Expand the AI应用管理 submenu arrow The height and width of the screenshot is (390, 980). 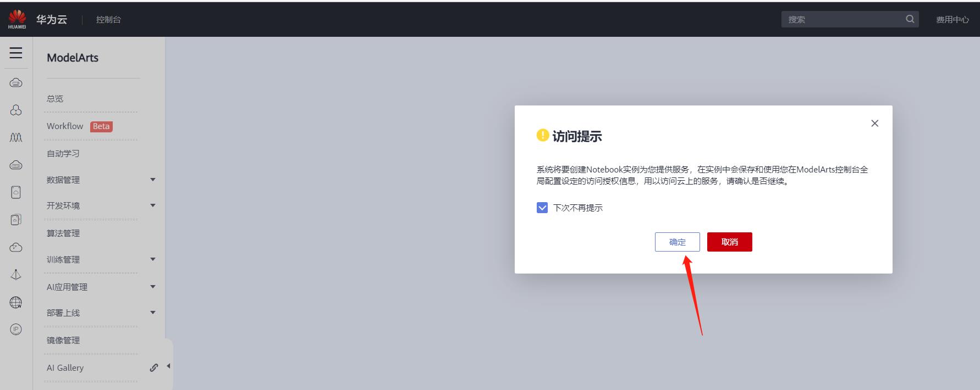point(153,287)
